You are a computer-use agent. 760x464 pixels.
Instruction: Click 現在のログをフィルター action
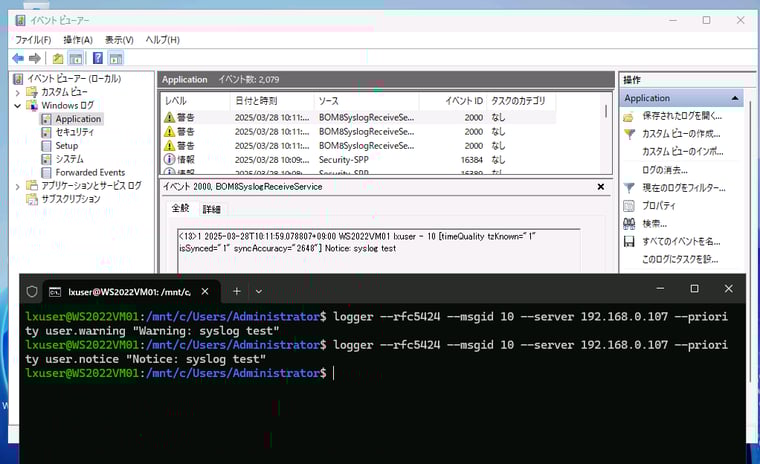click(683, 188)
